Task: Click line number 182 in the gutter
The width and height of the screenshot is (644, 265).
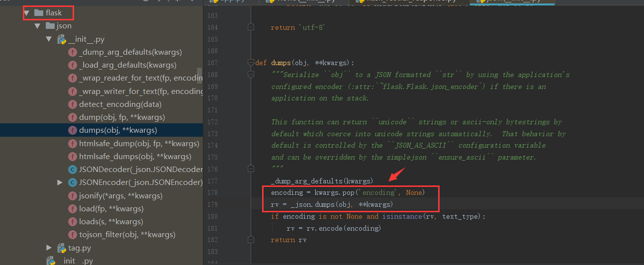Action: click(212, 240)
